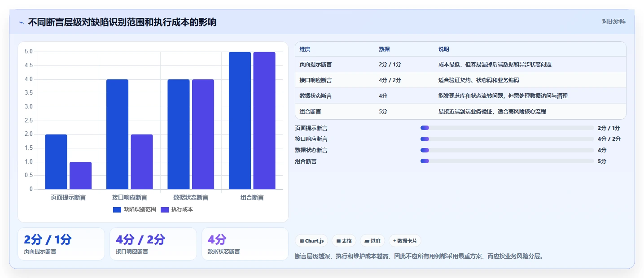This screenshot has height=278, width=644.
Task: Select the 进度 tag chip
Action: [x=372, y=241]
